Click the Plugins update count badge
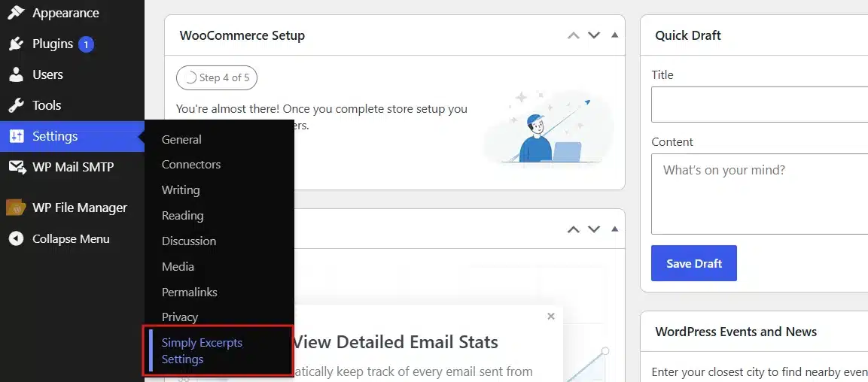Image resolution: width=868 pixels, height=382 pixels. point(86,44)
